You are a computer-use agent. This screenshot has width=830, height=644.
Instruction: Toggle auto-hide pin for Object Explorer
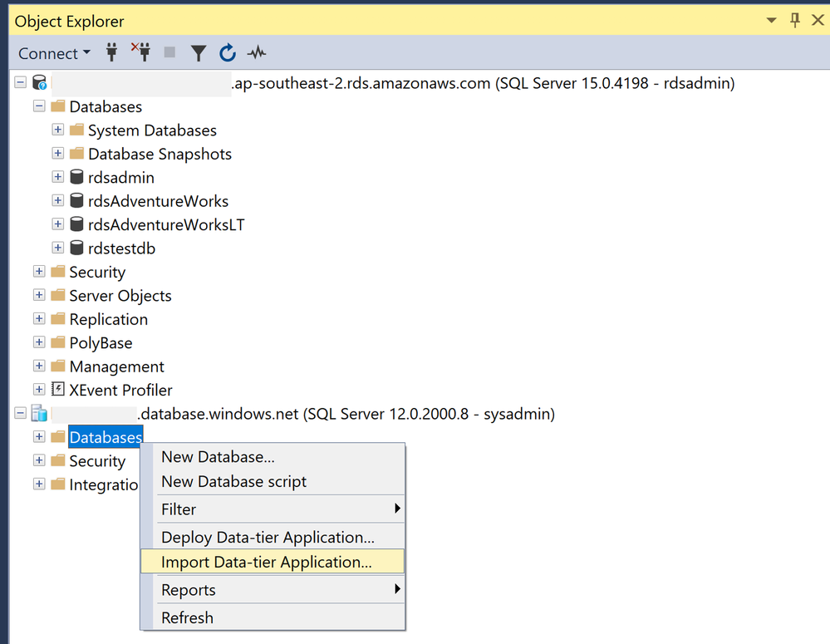tap(794, 20)
